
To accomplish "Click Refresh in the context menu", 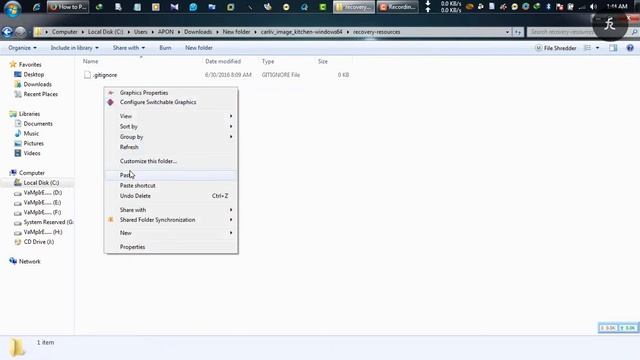I will [x=171, y=147].
